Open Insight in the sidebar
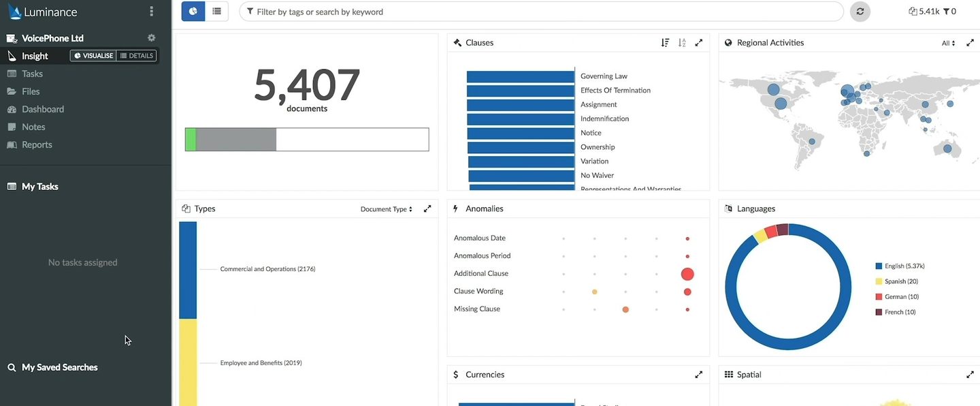Viewport: 980px width, 406px height. [x=35, y=56]
